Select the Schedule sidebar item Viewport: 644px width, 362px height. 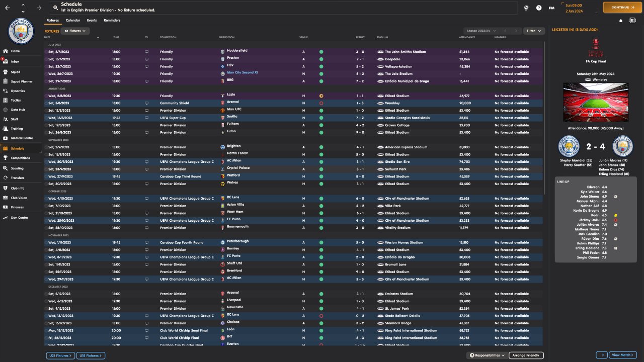(x=21, y=149)
